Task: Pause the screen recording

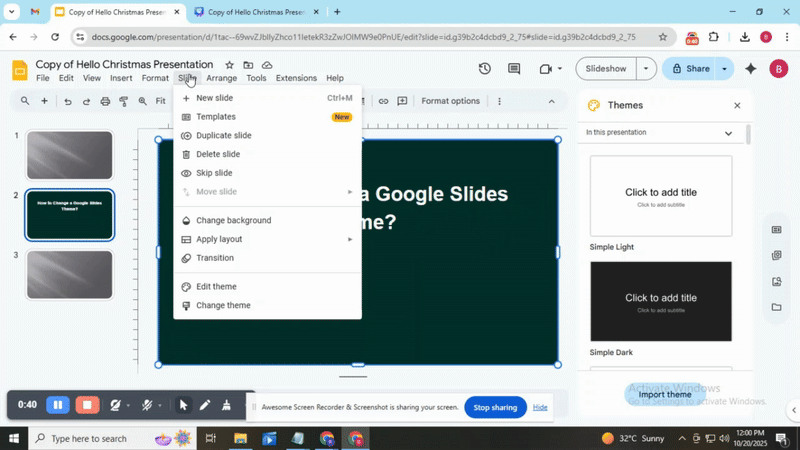Action: 58,405
